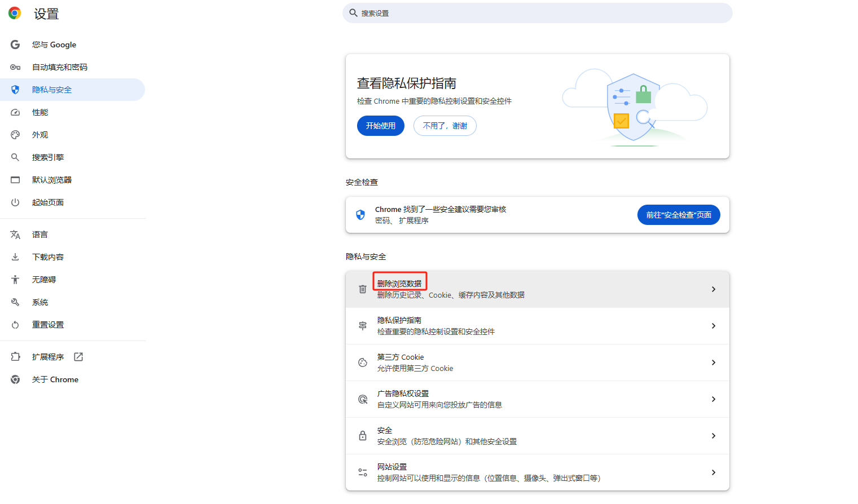
Task: Open the 搜索引擎 settings section
Action: coord(48,157)
